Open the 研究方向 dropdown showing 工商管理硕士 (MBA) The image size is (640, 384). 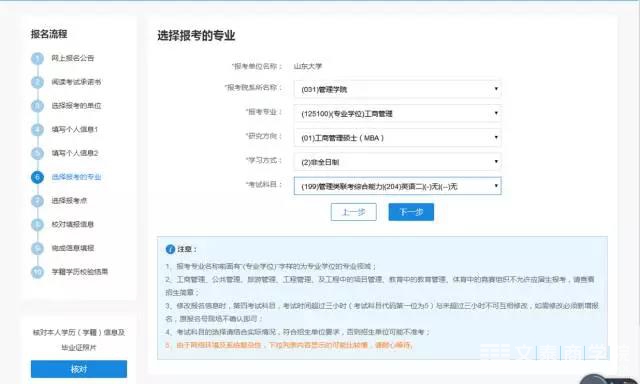click(x=398, y=138)
